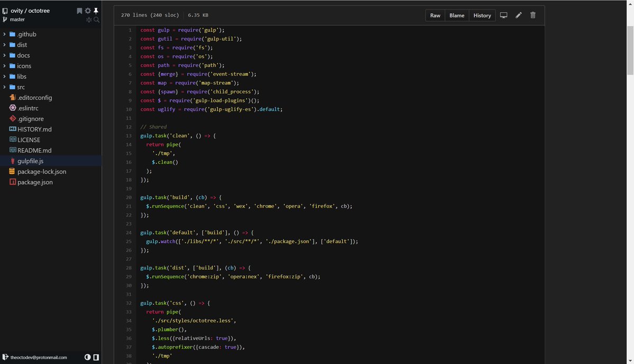Click line number 20

point(129,197)
